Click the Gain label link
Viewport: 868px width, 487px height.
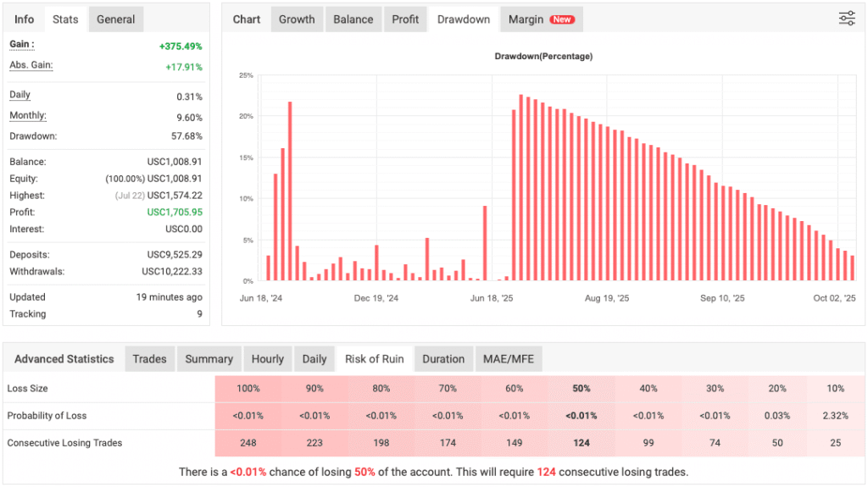(x=21, y=45)
